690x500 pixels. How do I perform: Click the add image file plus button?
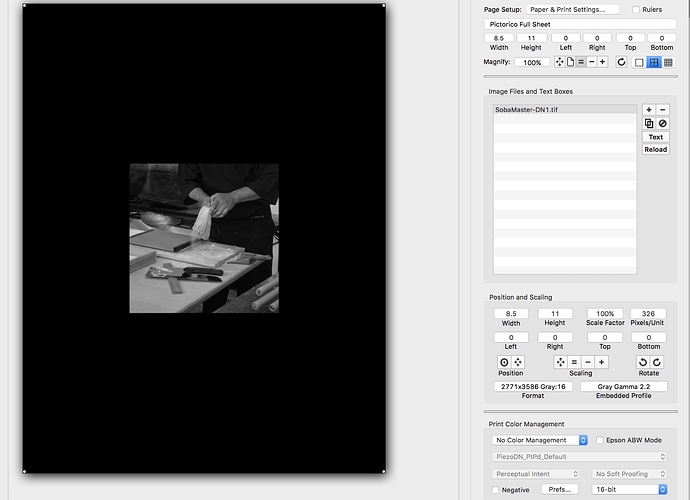(x=649, y=110)
